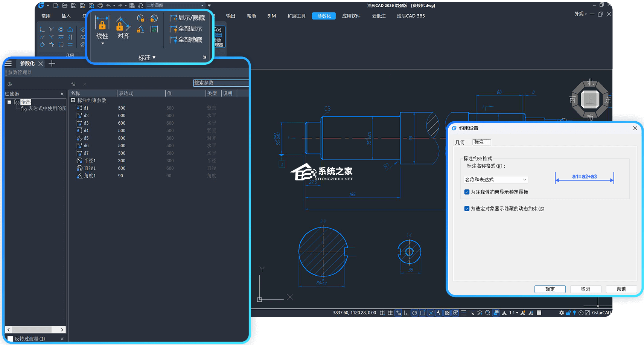This screenshot has height=345, width=644.
Task: Select the 对齐 aligned constraint tool
Action: [x=123, y=27]
